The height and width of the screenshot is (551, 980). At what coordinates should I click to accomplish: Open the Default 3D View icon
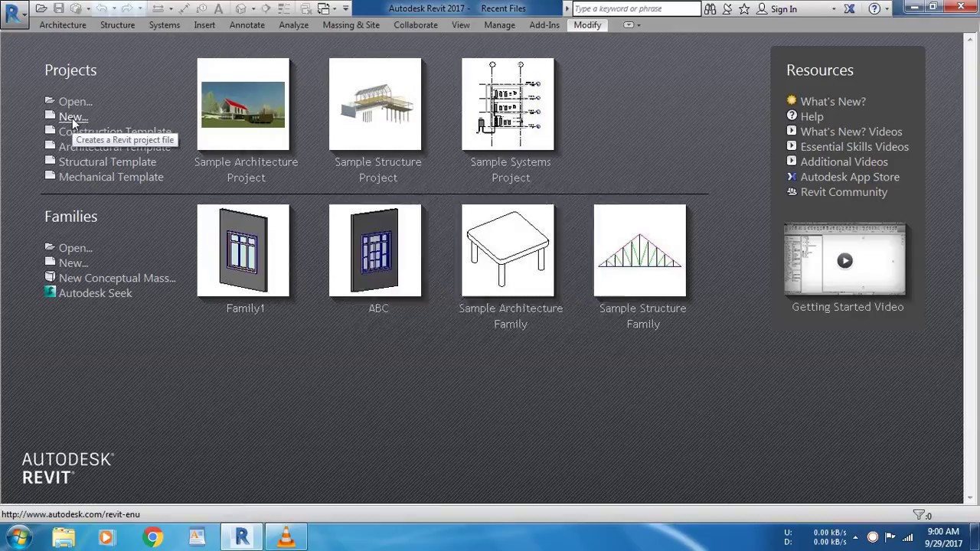point(240,8)
